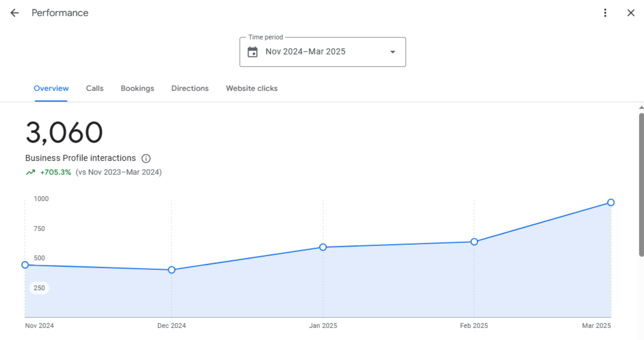Screen dimensions: 644x340
Task: Click the Nov 2024–Mar 2025 period field
Action: [x=323, y=52]
